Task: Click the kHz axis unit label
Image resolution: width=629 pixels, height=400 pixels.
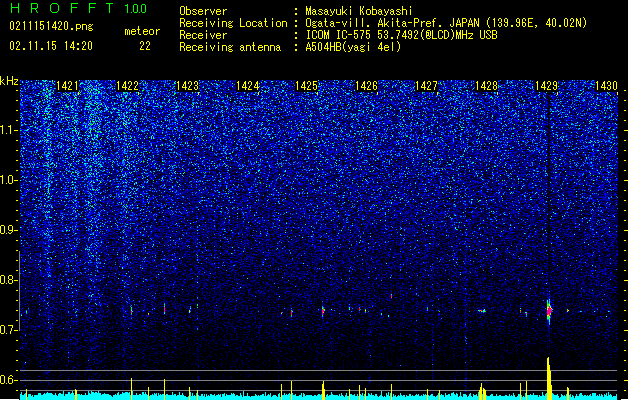Action: coord(9,81)
